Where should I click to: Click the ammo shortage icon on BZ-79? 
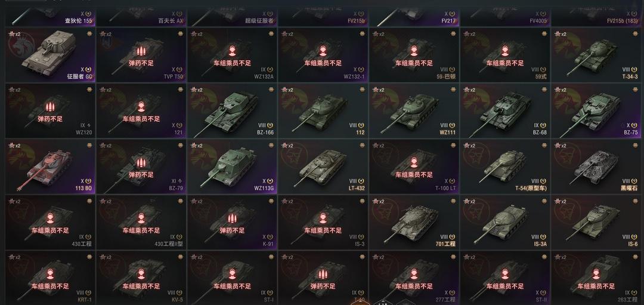[141, 163]
